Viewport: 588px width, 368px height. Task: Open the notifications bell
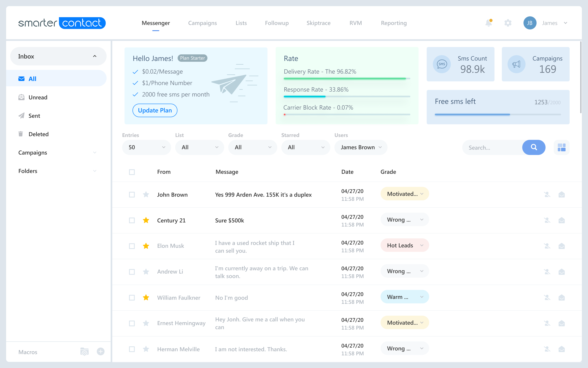[489, 23]
